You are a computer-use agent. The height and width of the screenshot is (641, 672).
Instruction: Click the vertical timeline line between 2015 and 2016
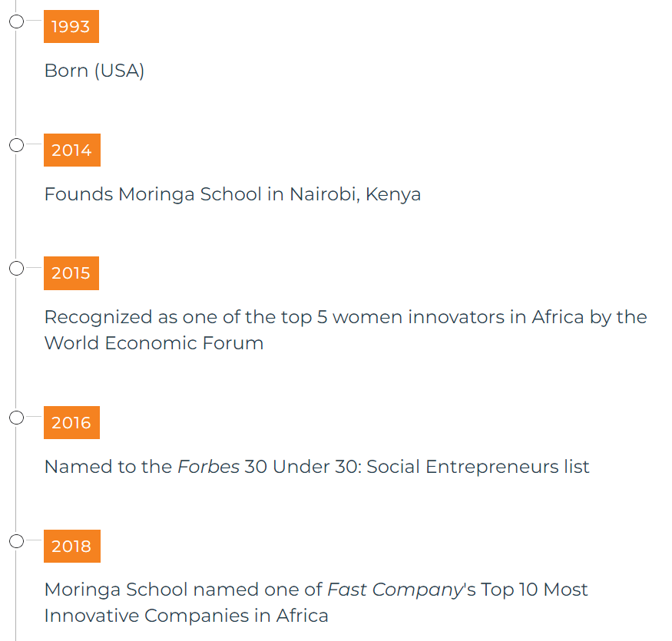tap(16, 343)
